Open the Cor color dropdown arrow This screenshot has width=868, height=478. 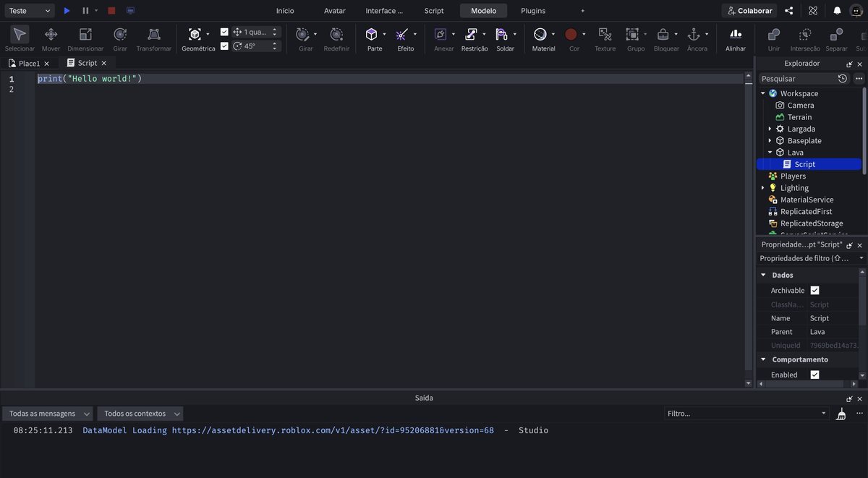click(x=584, y=34)
